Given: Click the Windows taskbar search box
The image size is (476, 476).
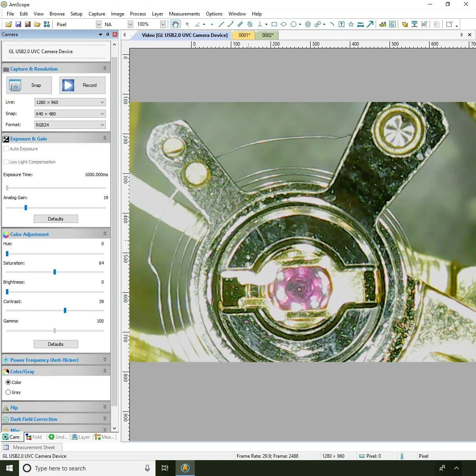Looking at the screenshot, I should coord(79,468).
